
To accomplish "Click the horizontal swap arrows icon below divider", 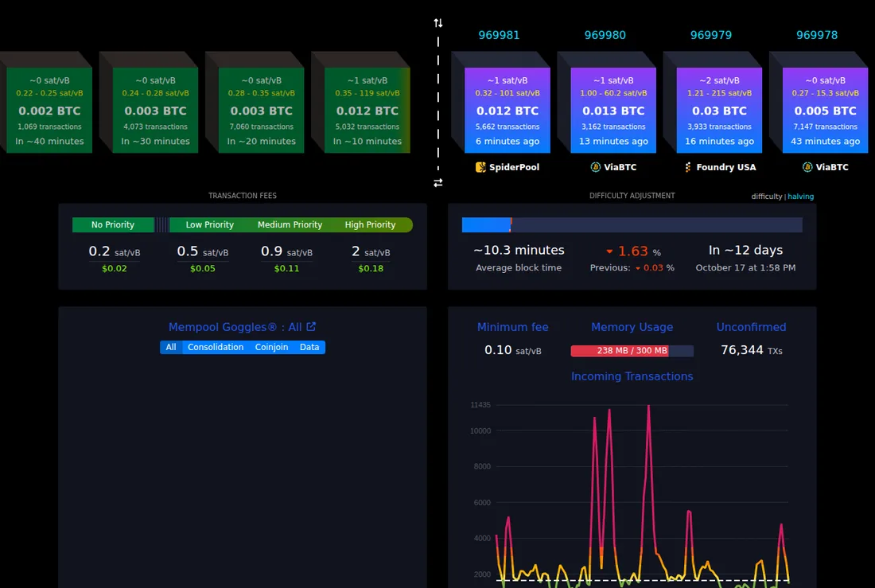I will point(438,182).
